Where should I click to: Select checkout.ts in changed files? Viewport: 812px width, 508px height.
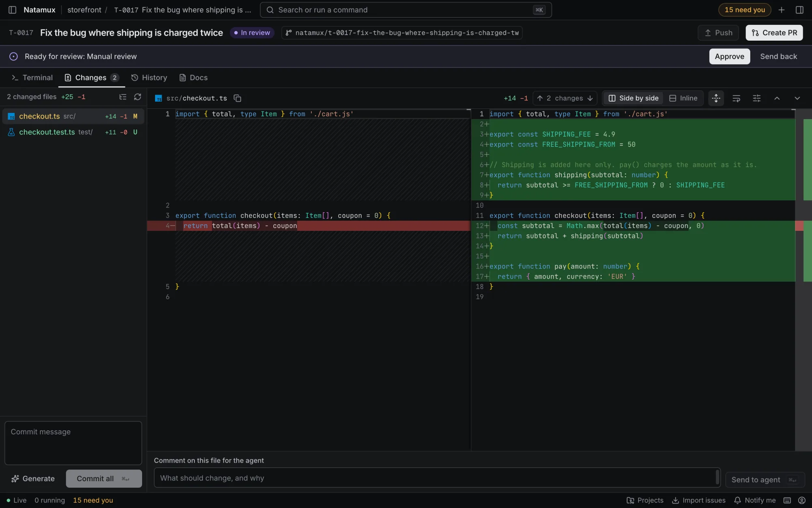[x=73, y=116]
